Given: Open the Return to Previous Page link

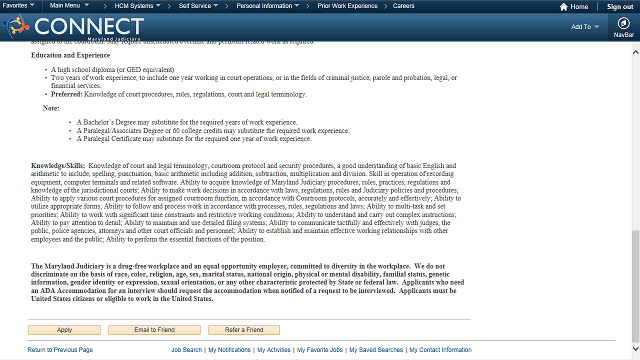Looking at the screenshot, I should click(60, 350).
